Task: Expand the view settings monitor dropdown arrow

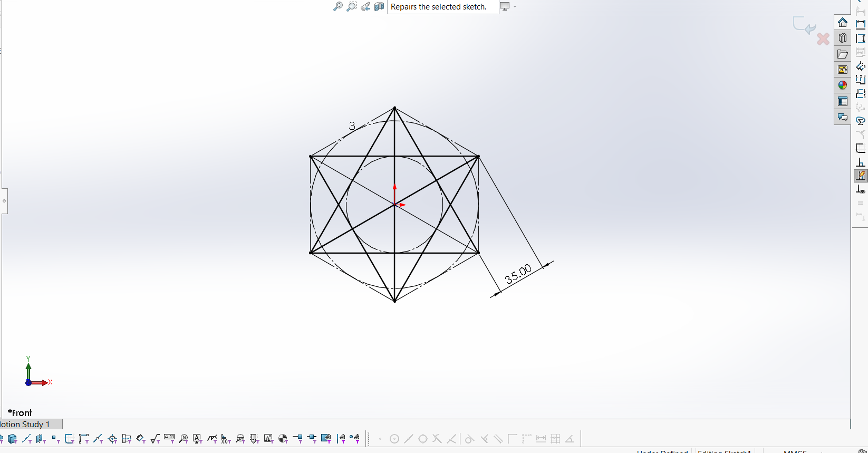Action: (515, 7)
